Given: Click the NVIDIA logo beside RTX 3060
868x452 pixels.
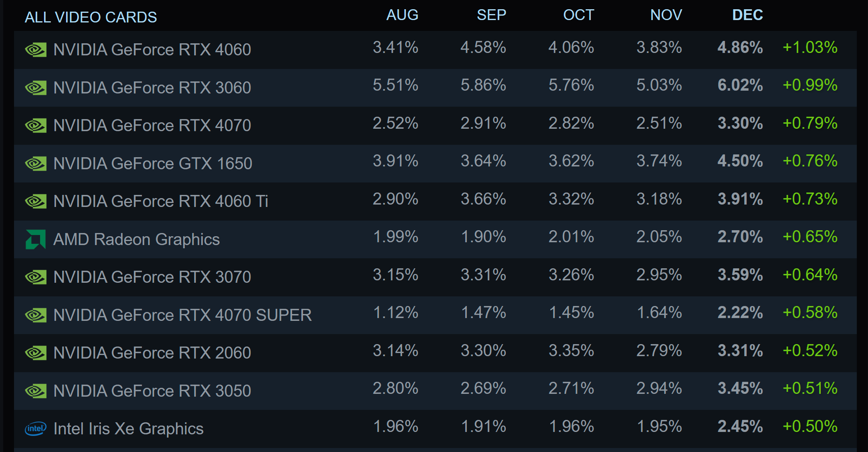Looking at the screenshot, I should [x=36, y=88].
